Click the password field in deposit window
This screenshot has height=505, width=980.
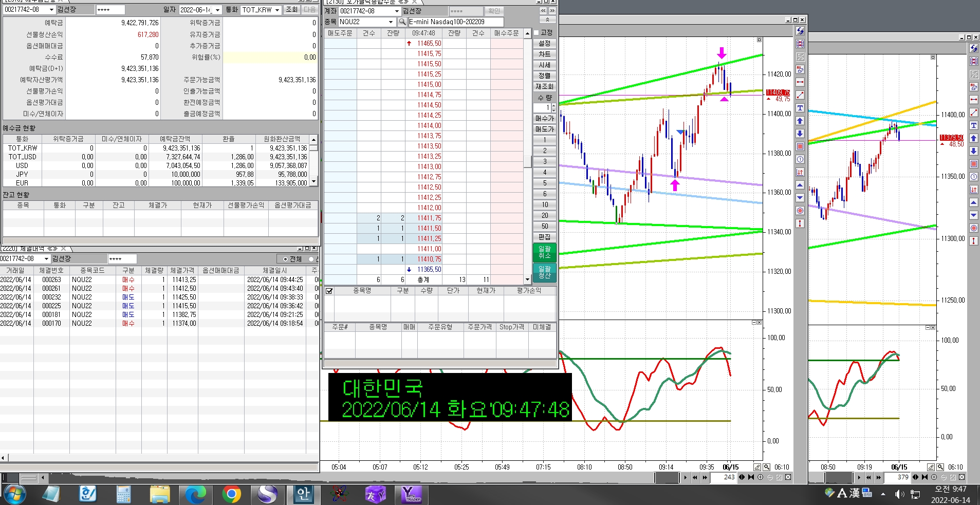pyautogui.click(x=110, y=10)
